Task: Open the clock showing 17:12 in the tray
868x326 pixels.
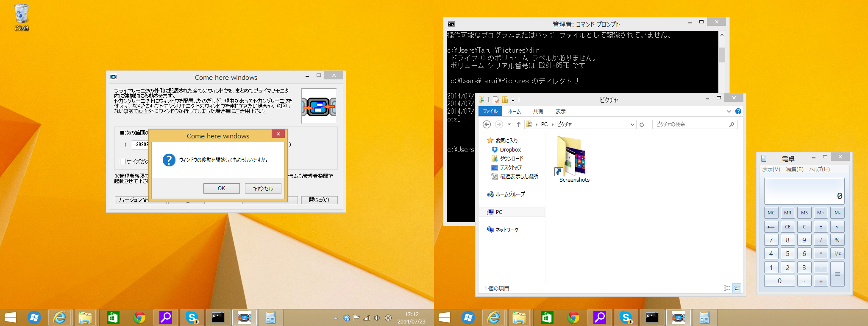Action: click(412, 318)
